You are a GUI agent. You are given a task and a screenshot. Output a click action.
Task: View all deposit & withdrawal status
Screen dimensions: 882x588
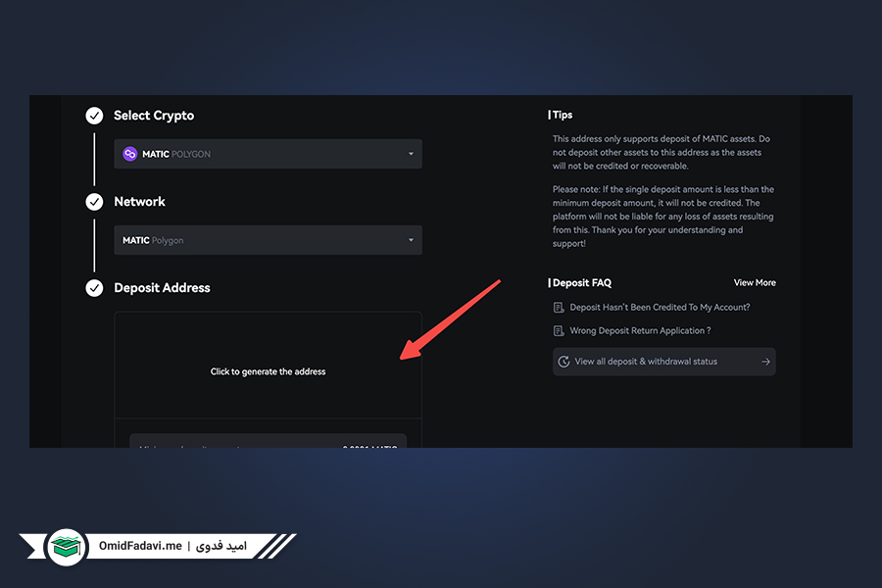tap(663, 362)
